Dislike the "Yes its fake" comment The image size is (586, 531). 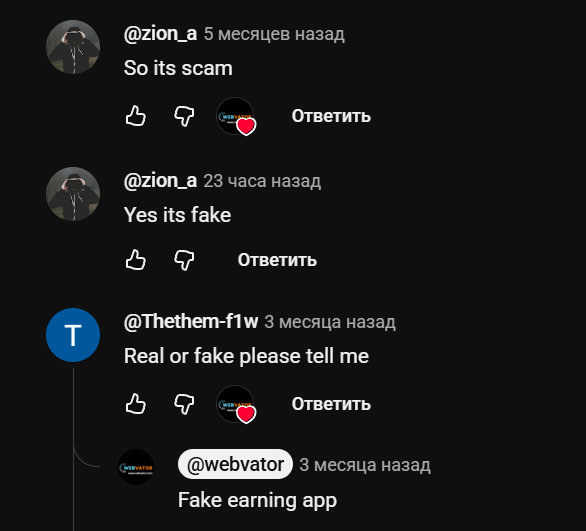(x=184, y=260)
